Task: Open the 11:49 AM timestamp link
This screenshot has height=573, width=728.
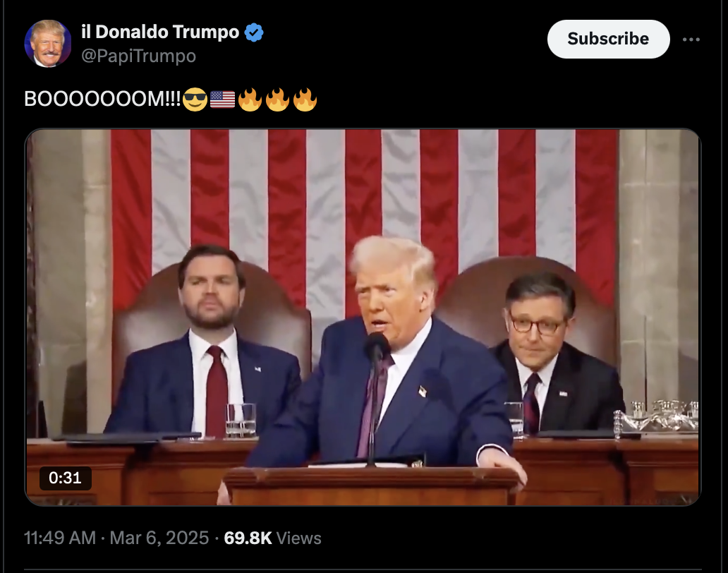Action: (60, 538)
